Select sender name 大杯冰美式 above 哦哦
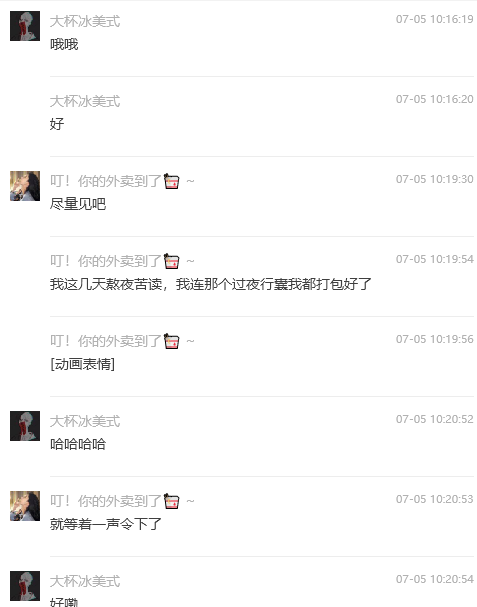Viewport: 477px width, 607px height. click(x=85, y=21)
